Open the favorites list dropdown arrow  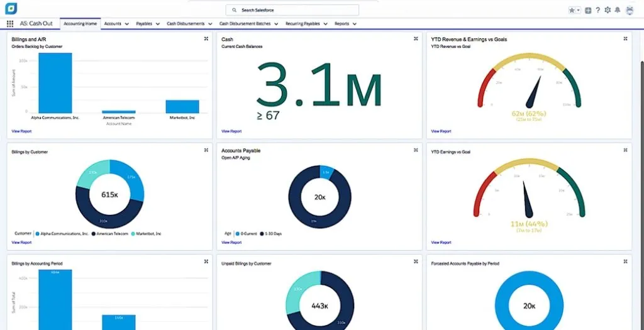point(579,10)
